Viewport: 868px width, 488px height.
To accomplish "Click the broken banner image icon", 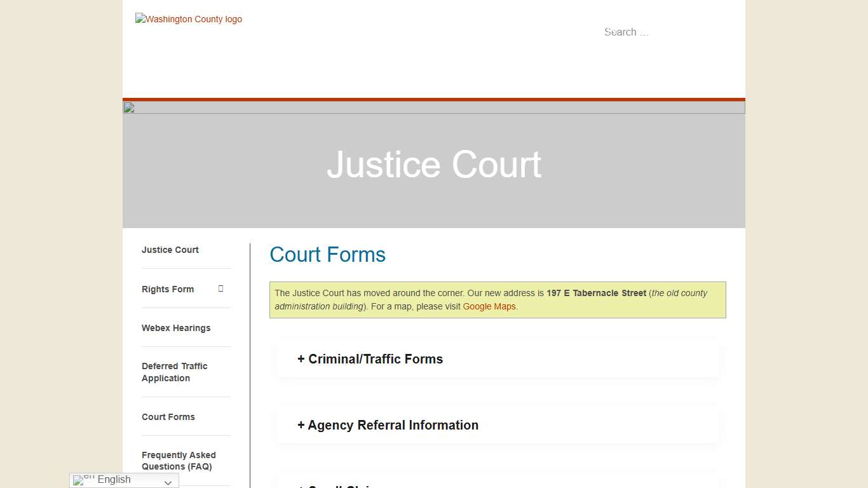I will (128, 107).
